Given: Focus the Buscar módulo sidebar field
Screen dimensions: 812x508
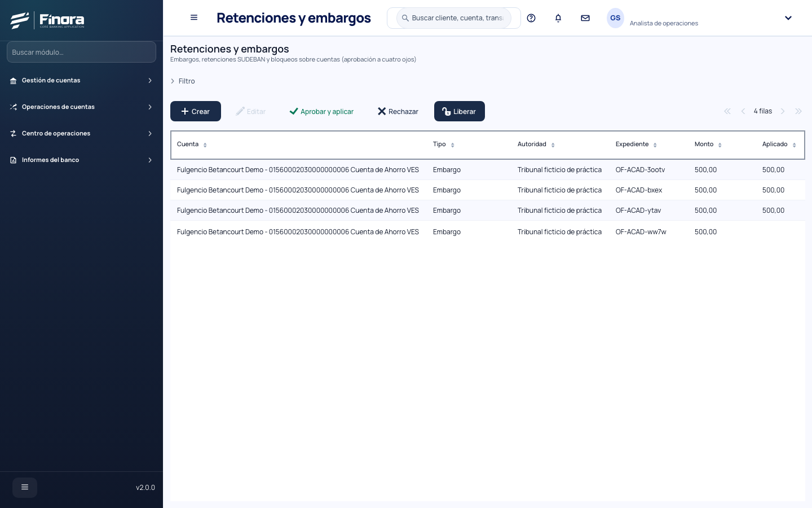Looking at the screenshot, I should 81,52.
